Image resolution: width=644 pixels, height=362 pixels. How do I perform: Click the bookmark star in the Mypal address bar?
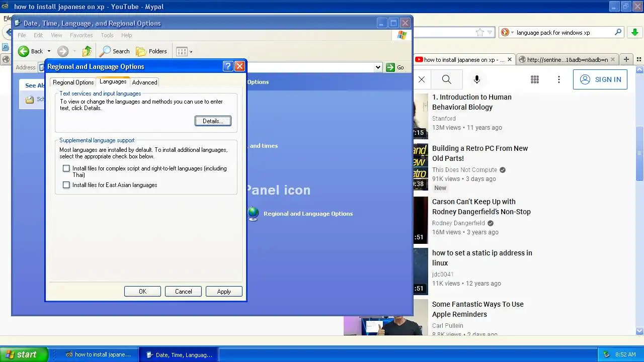tap(480, 32)
